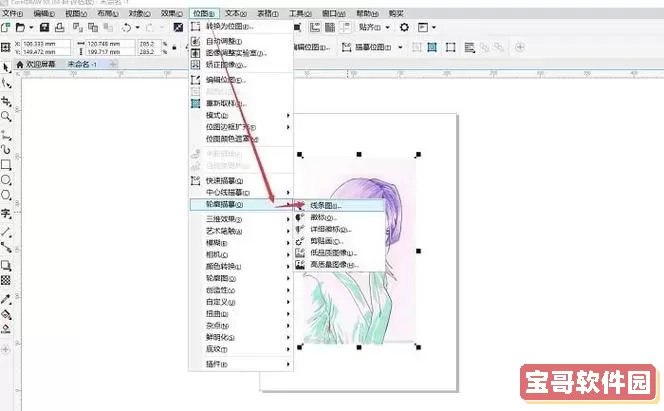Select 剪贴画 in the submenu
Viewport: 664px width, 411px height.
point(339,241)
